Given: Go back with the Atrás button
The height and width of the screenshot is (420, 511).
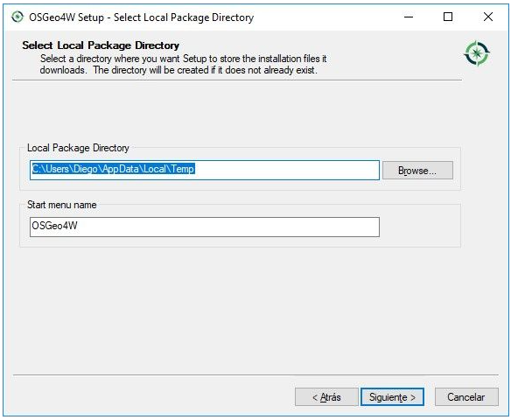Looking at the screenshot, I should click(x=326, y=397).
